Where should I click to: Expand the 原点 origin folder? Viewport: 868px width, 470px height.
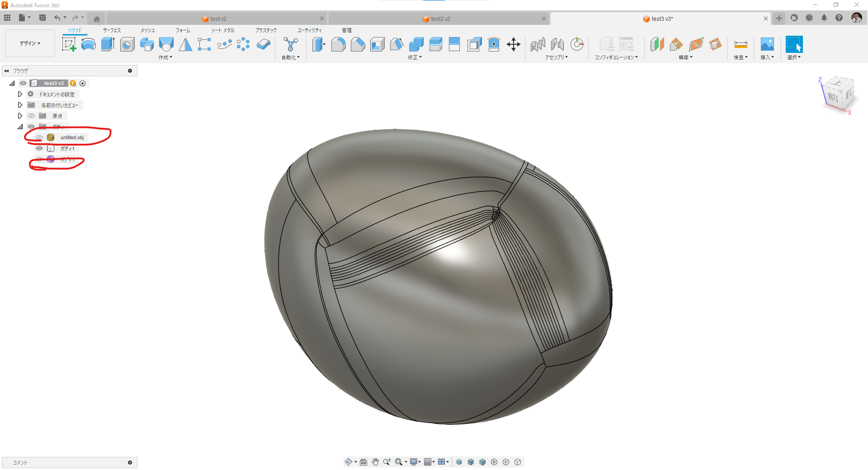20,116
